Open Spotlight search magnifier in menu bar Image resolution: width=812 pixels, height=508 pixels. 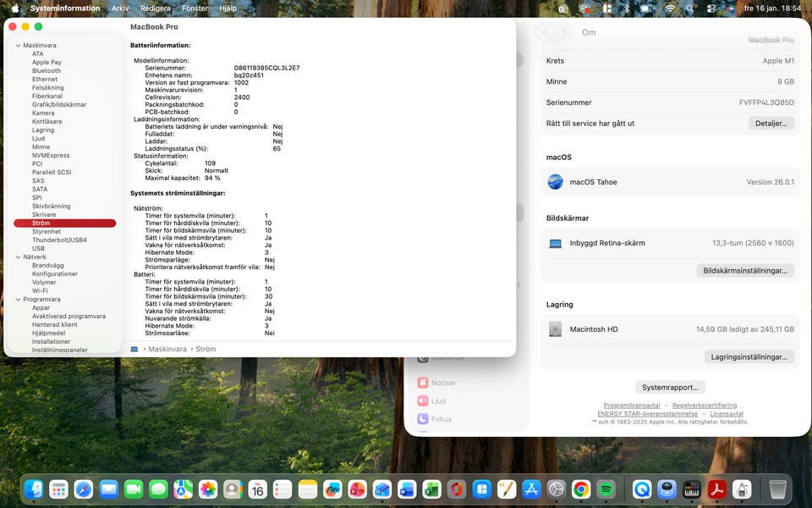point(690,8)
